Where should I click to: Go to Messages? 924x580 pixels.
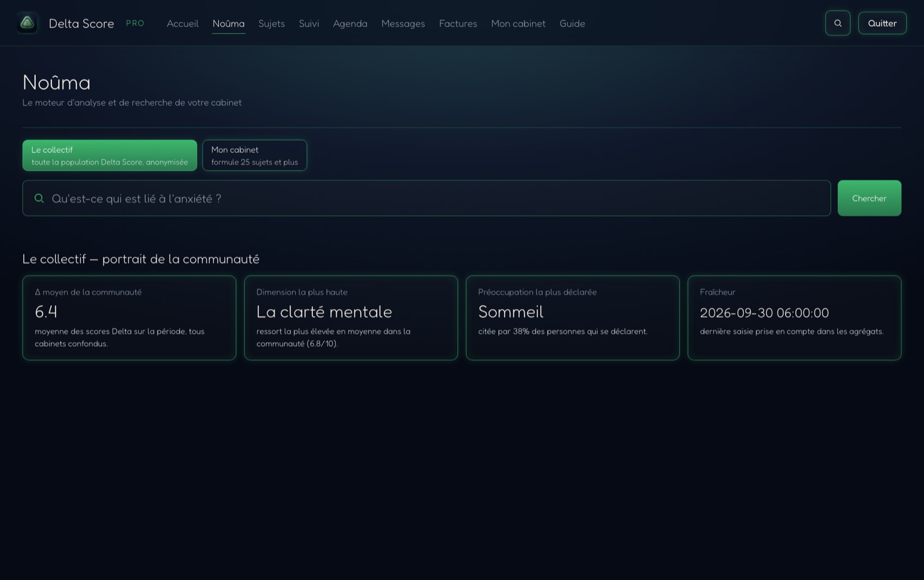(403, 24)
